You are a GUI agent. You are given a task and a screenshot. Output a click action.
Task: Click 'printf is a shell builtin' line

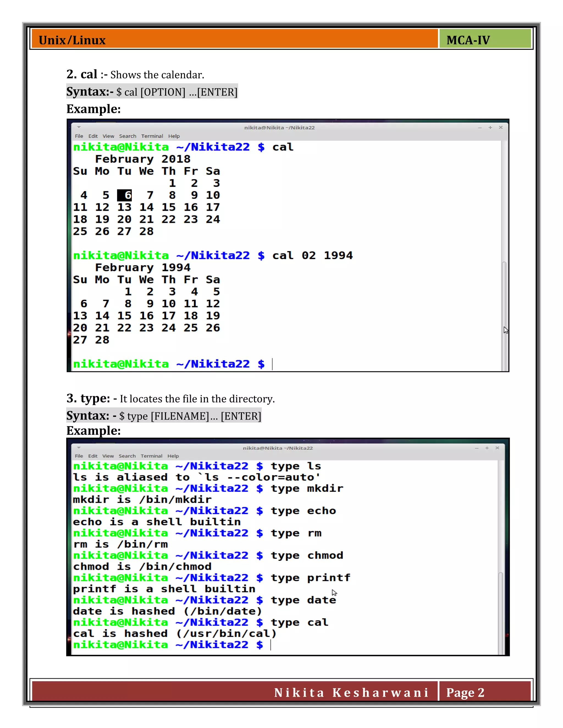[x=164, y=589]
